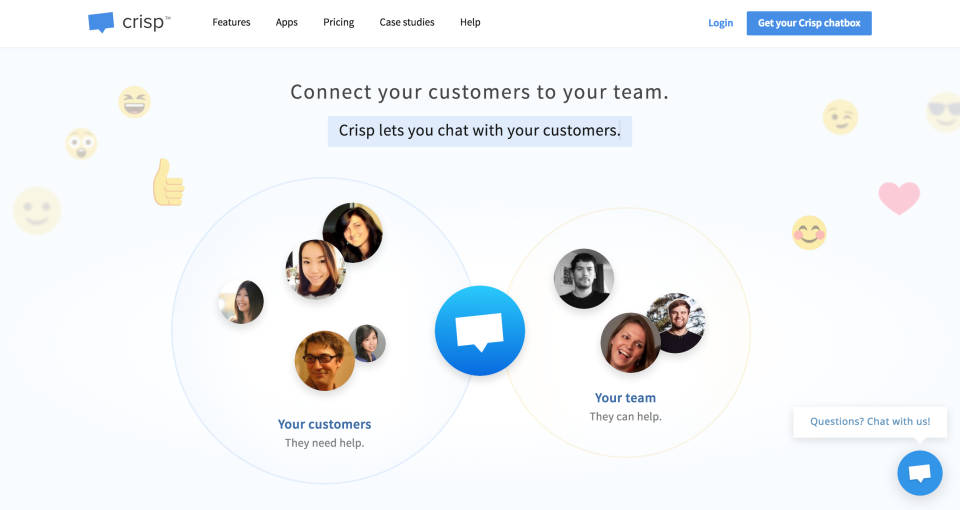Screen dimensions: 960x510
Task: Click the laughing face emoji
Action: [x=134, y=102]
